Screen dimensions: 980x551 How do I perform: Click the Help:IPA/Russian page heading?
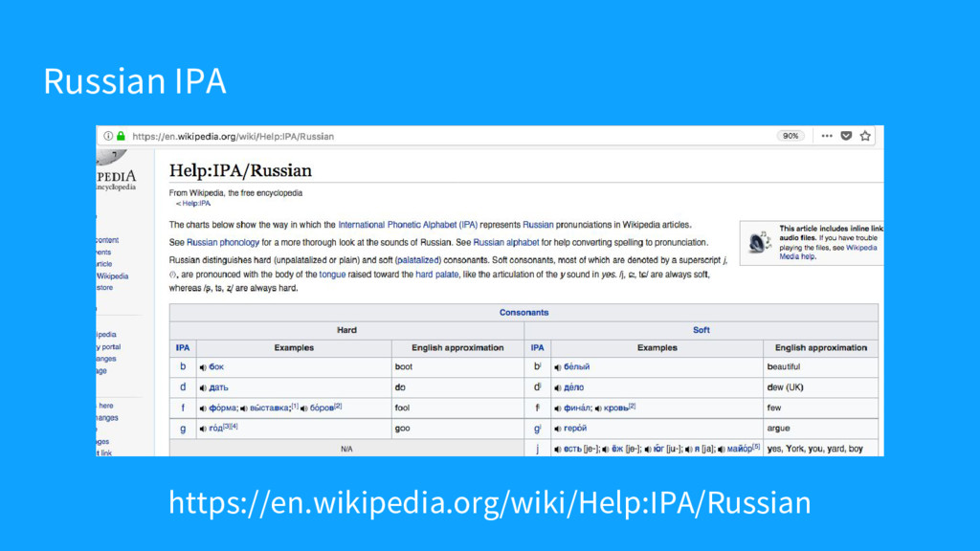coord(240,170)
